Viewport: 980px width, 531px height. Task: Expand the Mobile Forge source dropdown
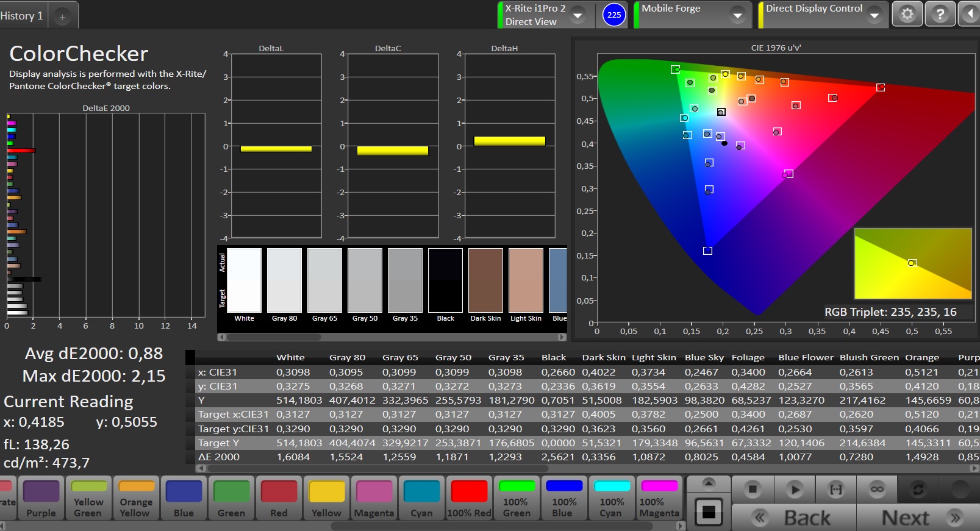click(x=738, y=15)
